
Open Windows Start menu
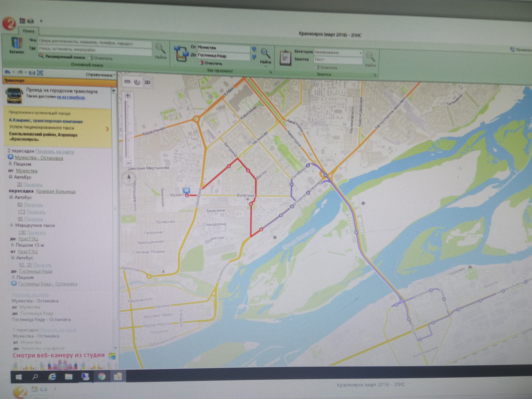point(19,377)
